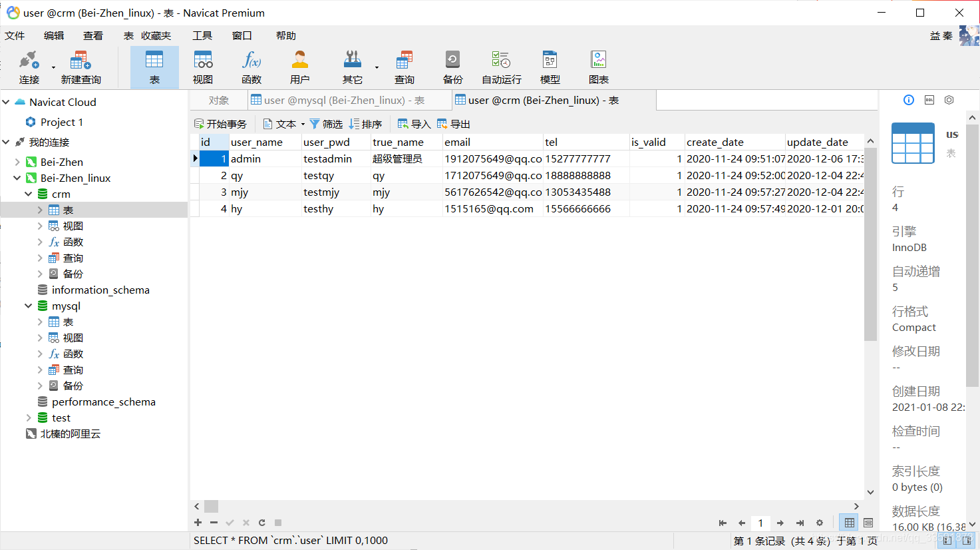Screen dimensions: 980x550
Task: Open the Charts toolbar icon
Action: point(599,67)
